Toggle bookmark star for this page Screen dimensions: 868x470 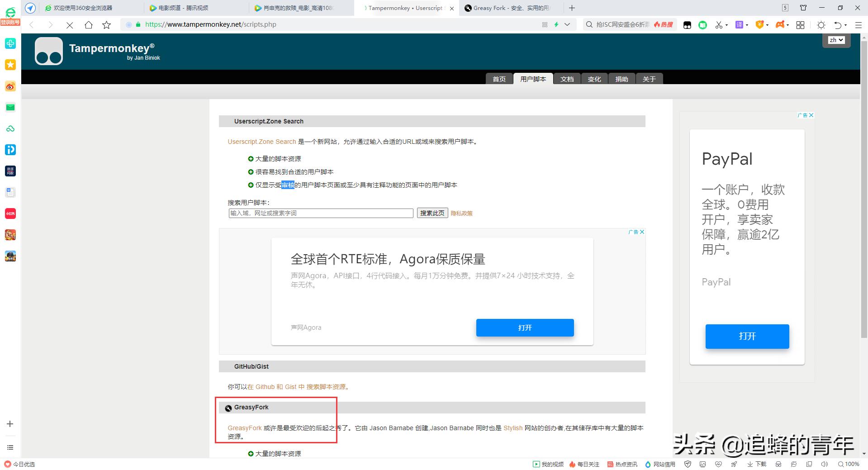[x=106, y=25]
